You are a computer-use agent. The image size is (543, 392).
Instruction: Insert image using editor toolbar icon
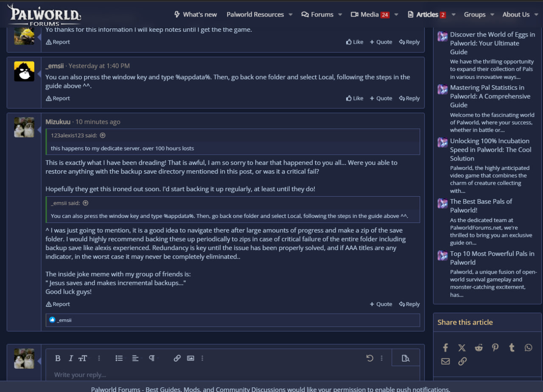click(190, 358)
